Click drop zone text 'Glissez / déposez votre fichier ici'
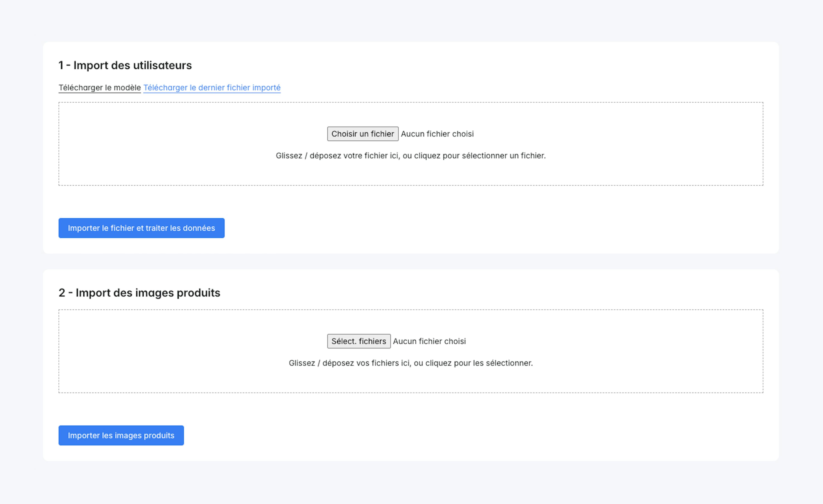This screenshot has width=823, height=504. point(337,156)
